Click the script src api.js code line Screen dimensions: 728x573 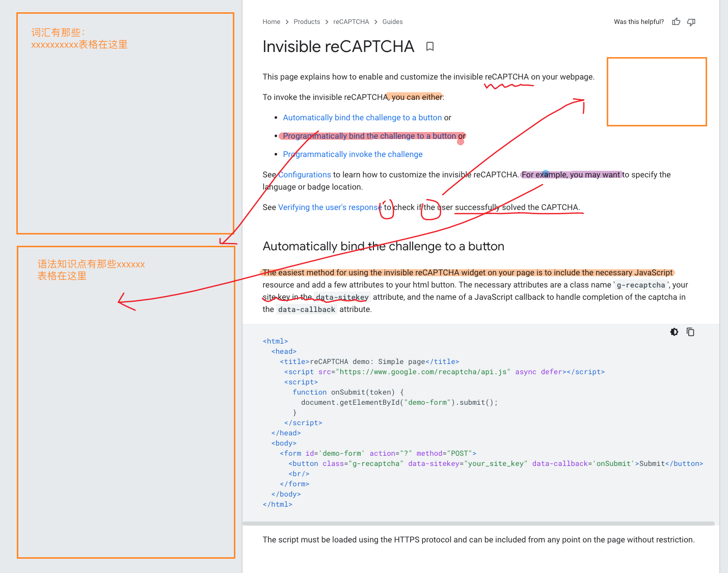click(444, 372)
